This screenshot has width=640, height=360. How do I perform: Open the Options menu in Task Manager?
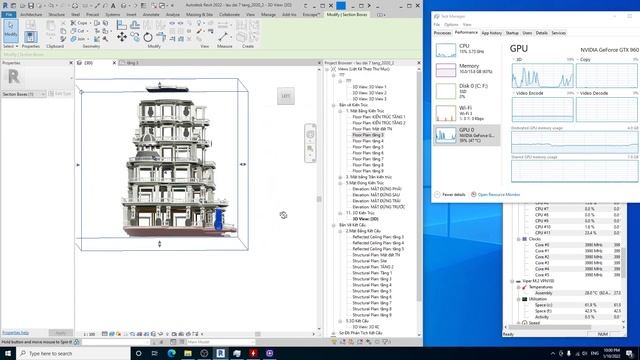[x=451, y=24]
